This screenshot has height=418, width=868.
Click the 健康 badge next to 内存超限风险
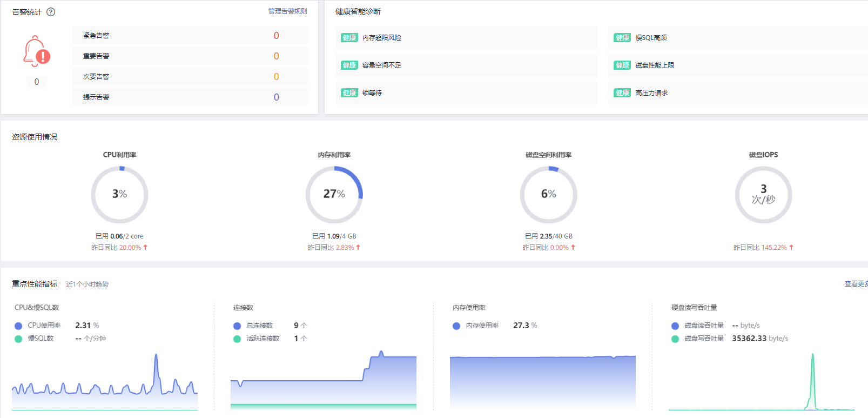pyautogui.click(x=349, y=38)
